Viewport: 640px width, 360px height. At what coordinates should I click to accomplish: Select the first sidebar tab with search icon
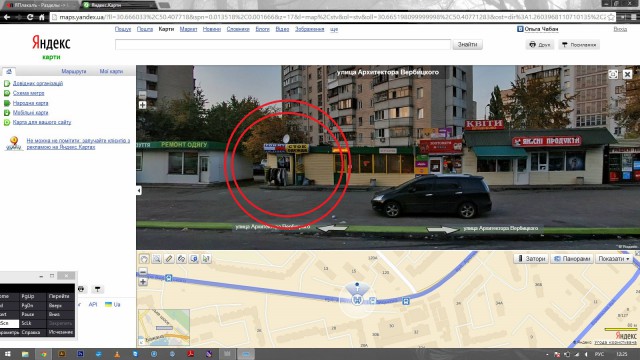(9, 71)
